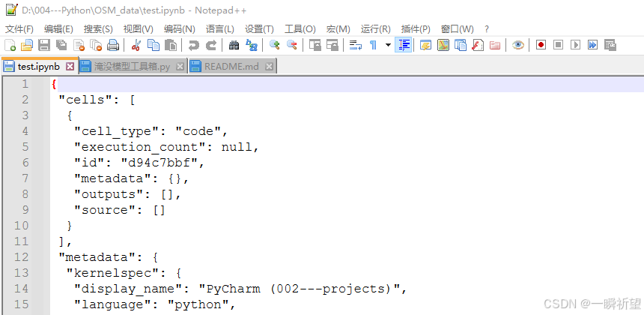Image resolution: width=644 pixels, height=315 pixels.
Task: Close the README.md tab
Action: pos(269,67)
